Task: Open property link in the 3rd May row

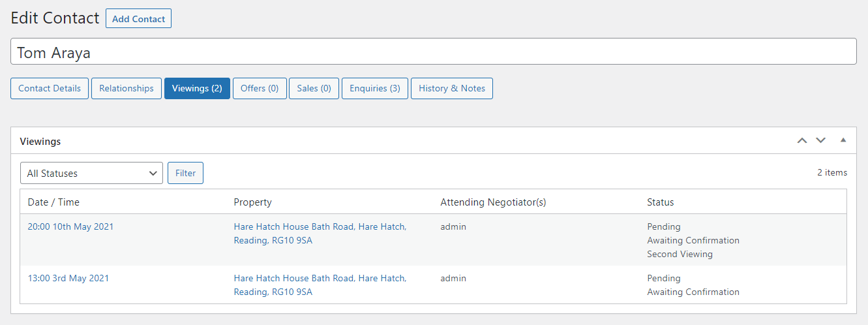Action: pyautogui.click(x=320, y=285)
